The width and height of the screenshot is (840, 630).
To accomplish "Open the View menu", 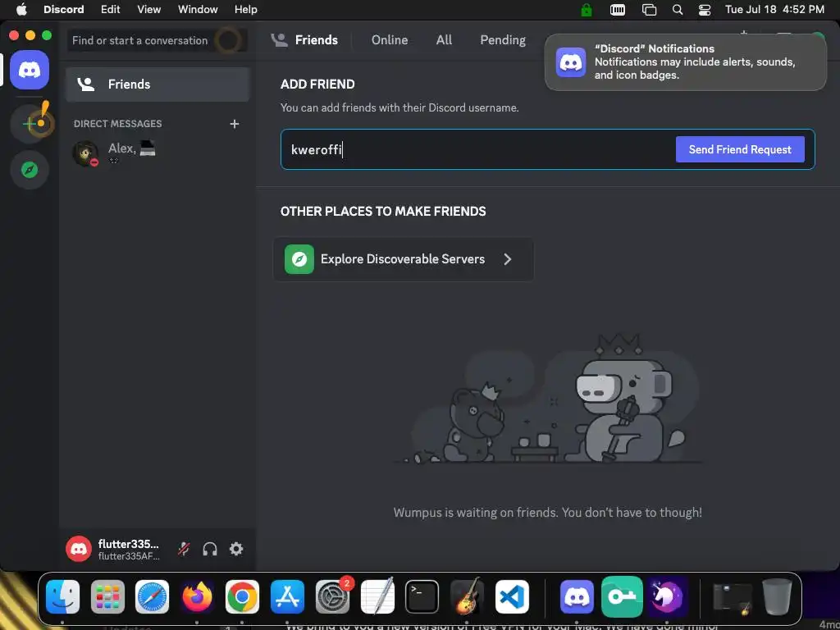I will (x=149, y=9).
